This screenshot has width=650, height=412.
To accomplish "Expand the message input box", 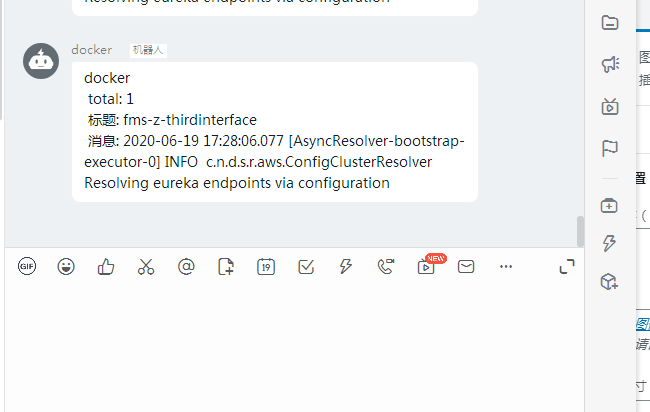I will (x=567, y=267).
